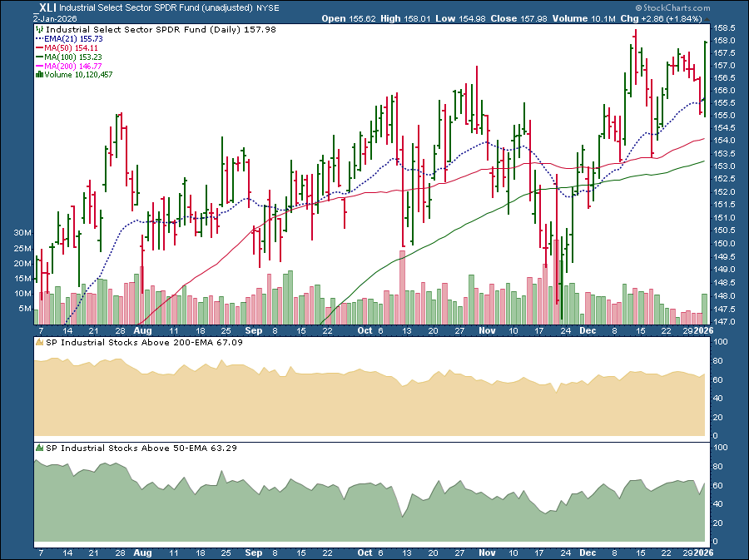Expand the SP Industrial Stocks Above 50-EMA panel
This screenshot has width=749, height=560.
coord(141,448)
